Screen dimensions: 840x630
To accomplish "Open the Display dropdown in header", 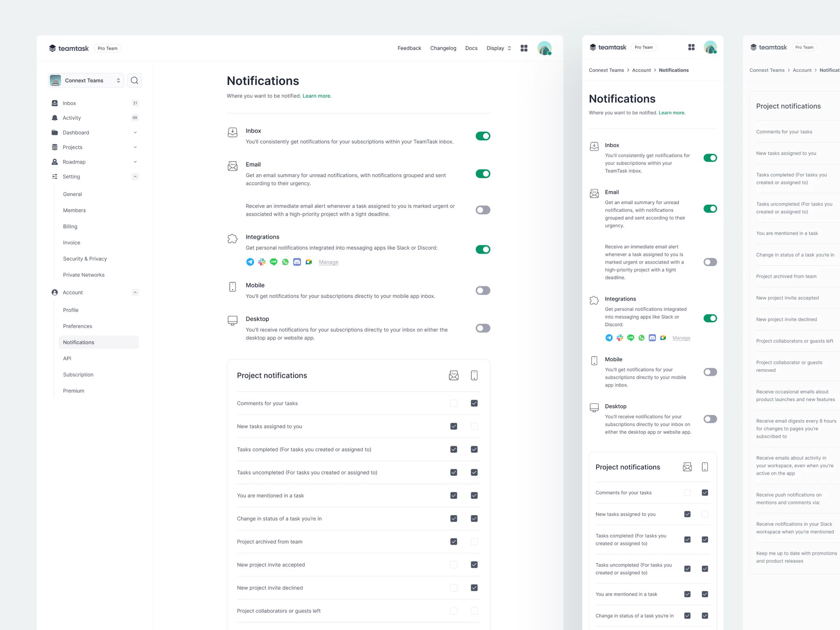I will click(499, 48).
